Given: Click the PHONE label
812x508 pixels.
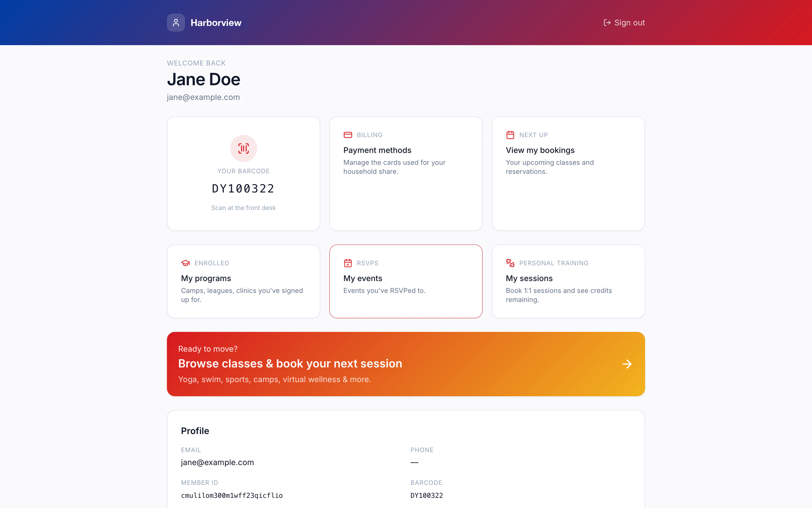Looking at the screenshot, I should click(x=422, y=450).
